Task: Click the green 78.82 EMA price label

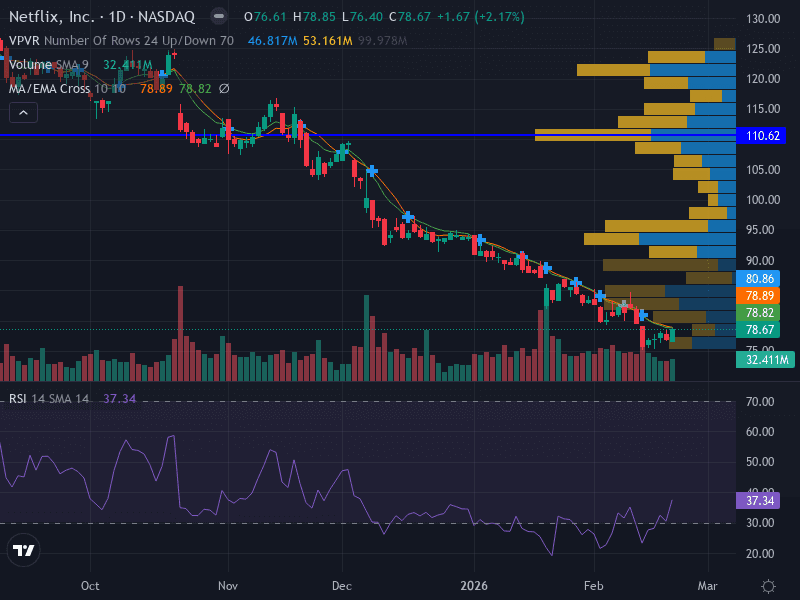Action: point(759,313)
